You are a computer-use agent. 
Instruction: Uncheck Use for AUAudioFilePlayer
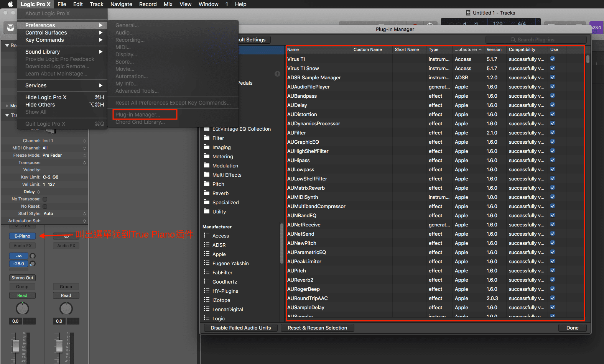[553, 87]
